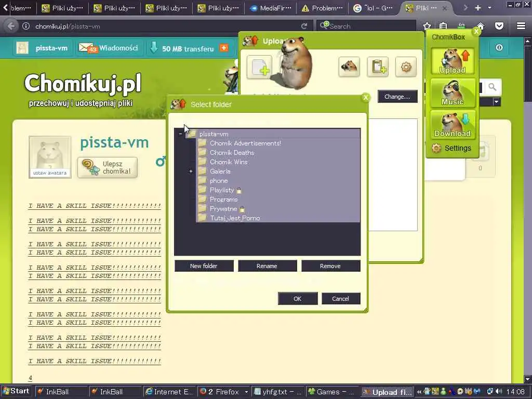
Task: Open Upload window settings gear icon
Action: [406, 67]
